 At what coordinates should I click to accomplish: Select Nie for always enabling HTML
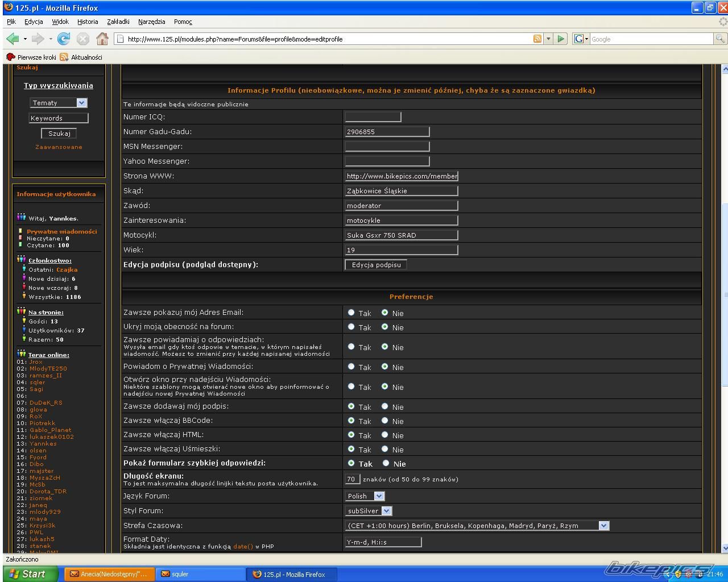385,435
